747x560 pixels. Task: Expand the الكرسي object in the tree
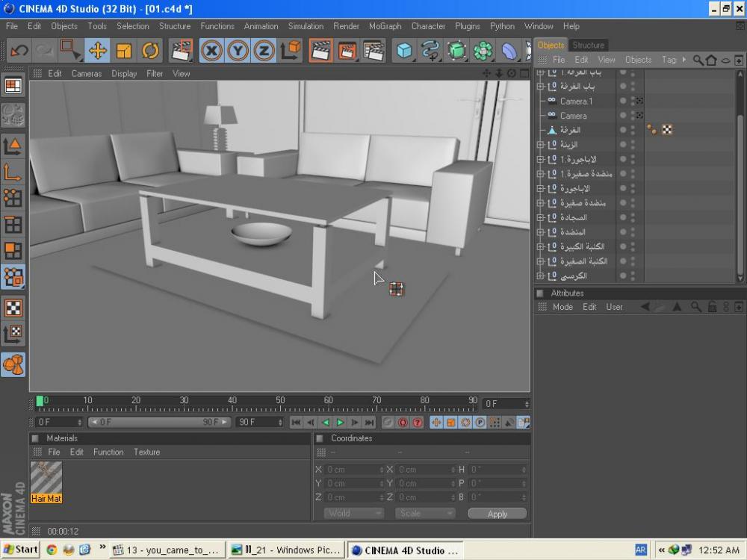click(540, 276)
